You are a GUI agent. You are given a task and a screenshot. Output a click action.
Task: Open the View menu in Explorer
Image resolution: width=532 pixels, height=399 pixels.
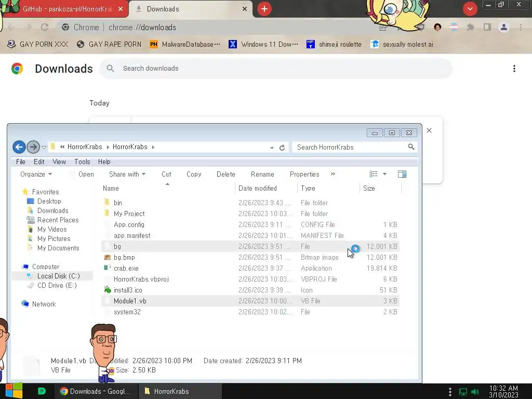(59, 162)
